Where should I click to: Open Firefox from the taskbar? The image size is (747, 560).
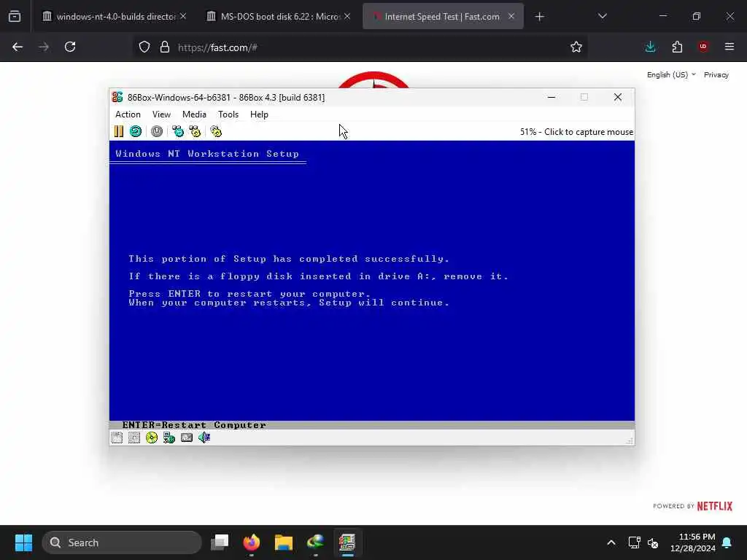pos(252,542)
